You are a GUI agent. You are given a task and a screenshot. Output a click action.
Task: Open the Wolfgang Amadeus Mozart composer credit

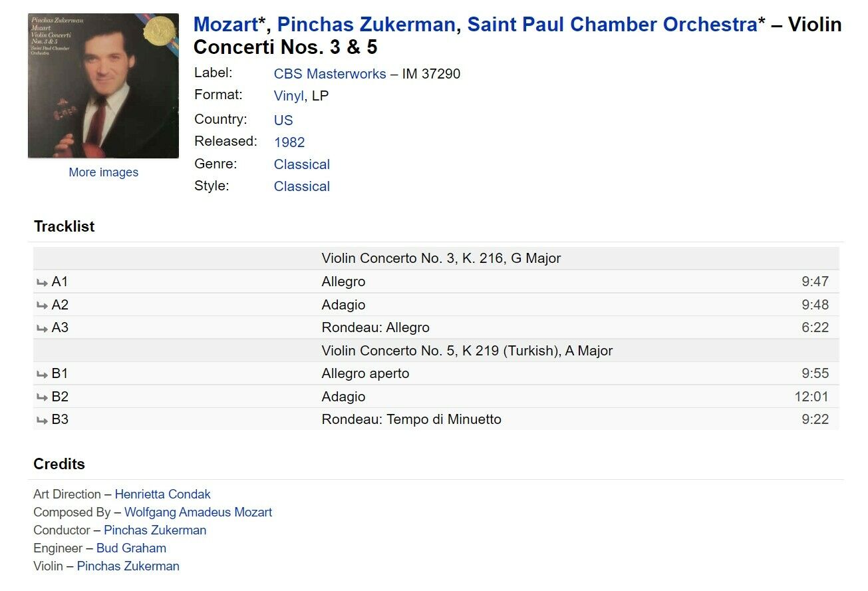(198, 512)
